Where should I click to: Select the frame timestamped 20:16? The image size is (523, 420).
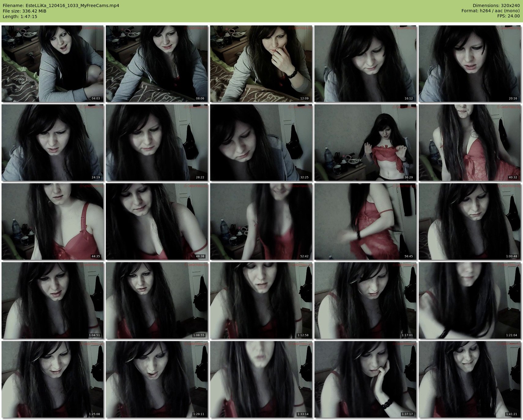[x=469, y=64]
